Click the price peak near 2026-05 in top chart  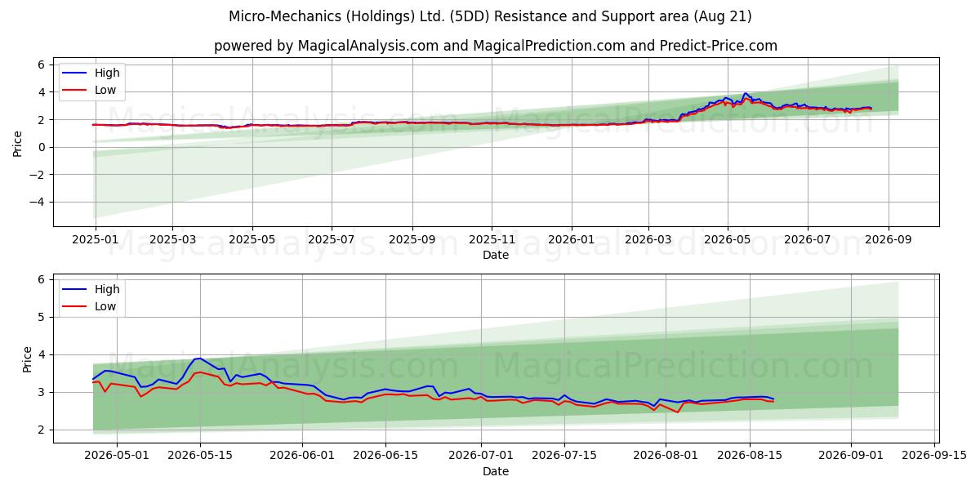point(745,93)
